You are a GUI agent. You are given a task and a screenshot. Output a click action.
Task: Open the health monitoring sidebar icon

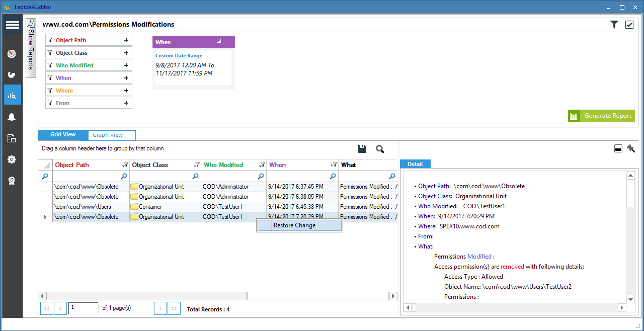click(12, 75)
